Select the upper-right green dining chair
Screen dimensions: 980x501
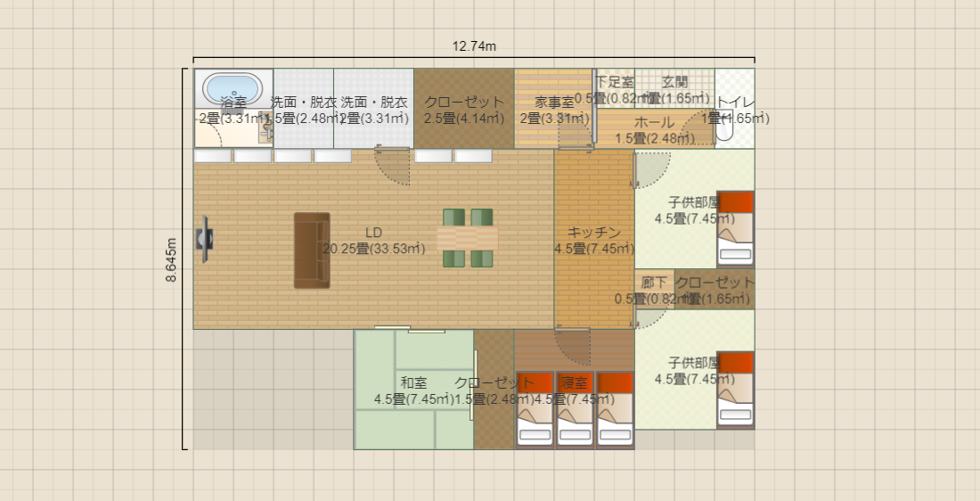tap(482, 217)
